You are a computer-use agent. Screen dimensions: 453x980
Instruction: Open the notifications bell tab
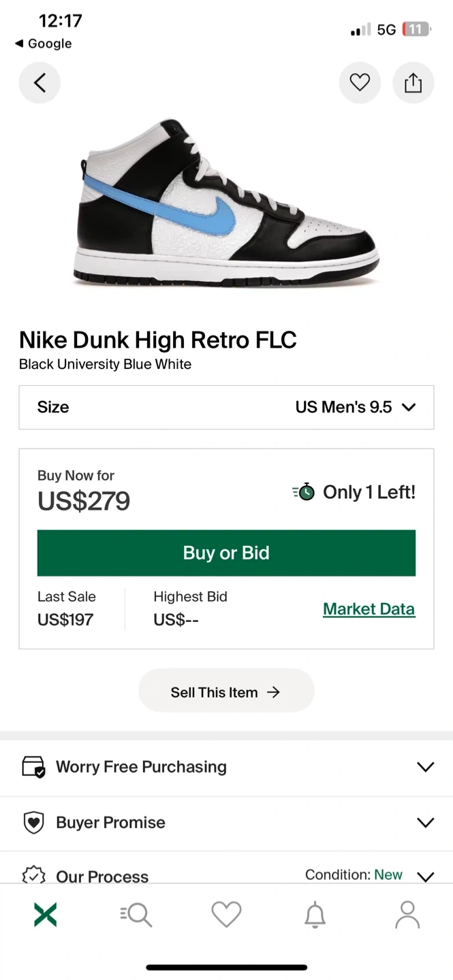(315, 915)
